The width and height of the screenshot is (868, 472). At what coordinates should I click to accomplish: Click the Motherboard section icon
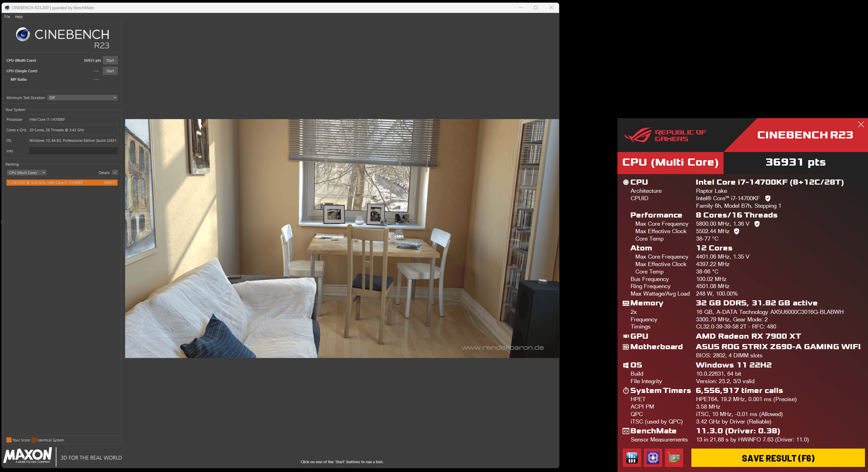626,347
